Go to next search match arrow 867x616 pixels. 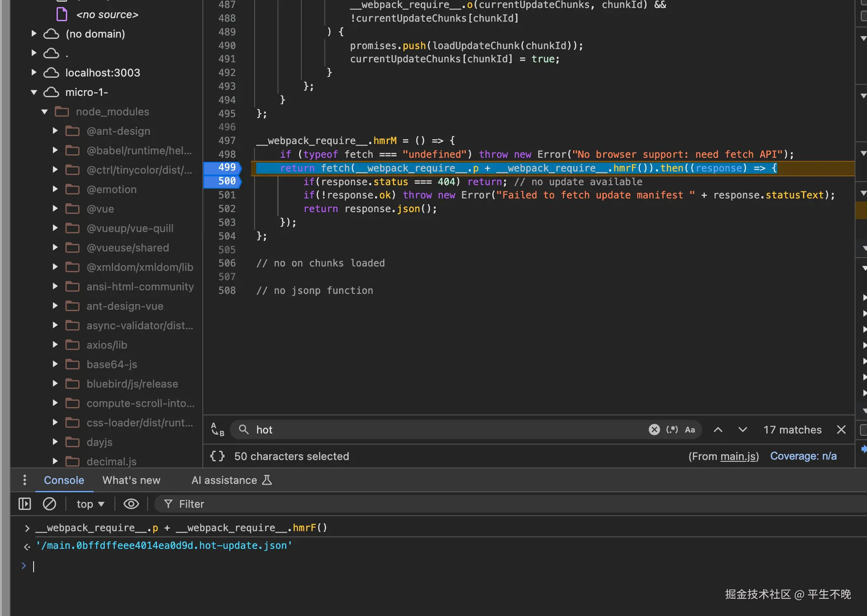click(x=743, y=430)
